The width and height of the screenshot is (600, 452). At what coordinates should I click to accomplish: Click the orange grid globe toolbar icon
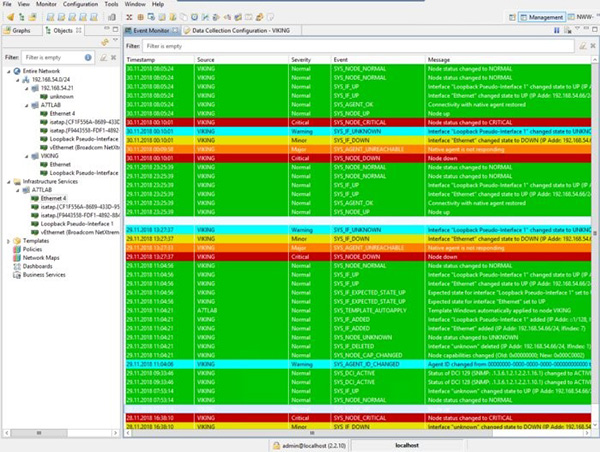(140, 17)
